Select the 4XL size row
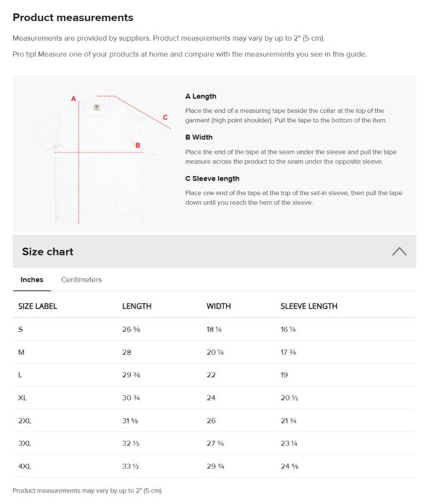The image size is (430, 504). click(215, 466)
